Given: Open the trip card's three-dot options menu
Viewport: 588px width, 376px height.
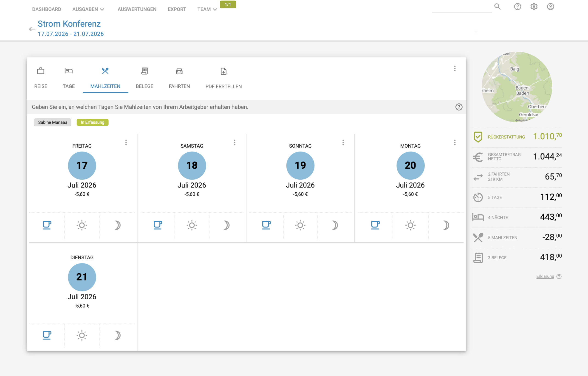Looking at the screenshot, I should 455,69.
